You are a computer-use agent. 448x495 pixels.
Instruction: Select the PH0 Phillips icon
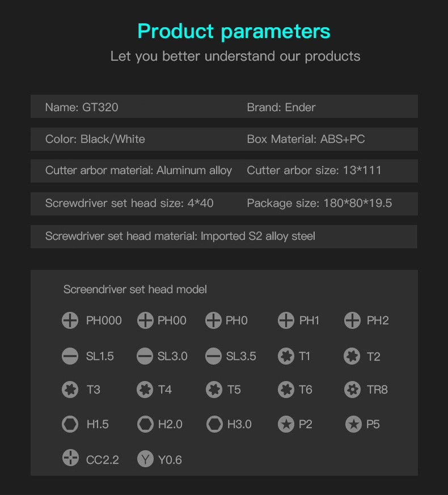point(213,320)
